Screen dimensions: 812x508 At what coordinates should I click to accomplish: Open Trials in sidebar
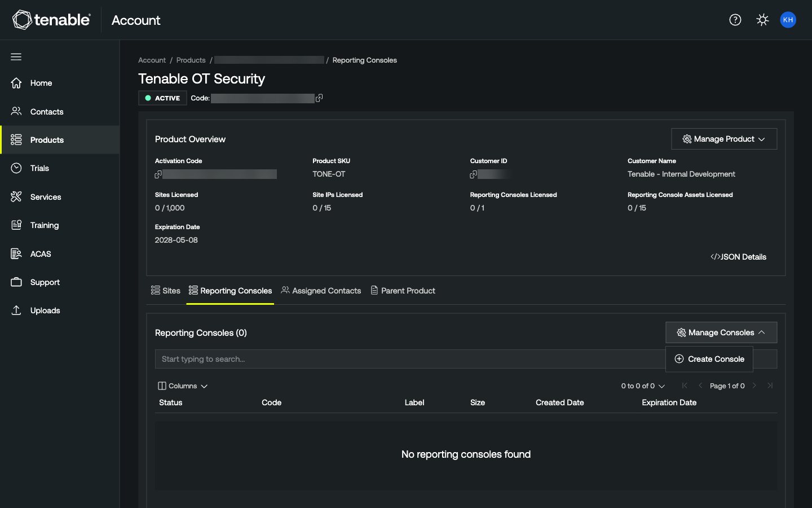point(60,168)
